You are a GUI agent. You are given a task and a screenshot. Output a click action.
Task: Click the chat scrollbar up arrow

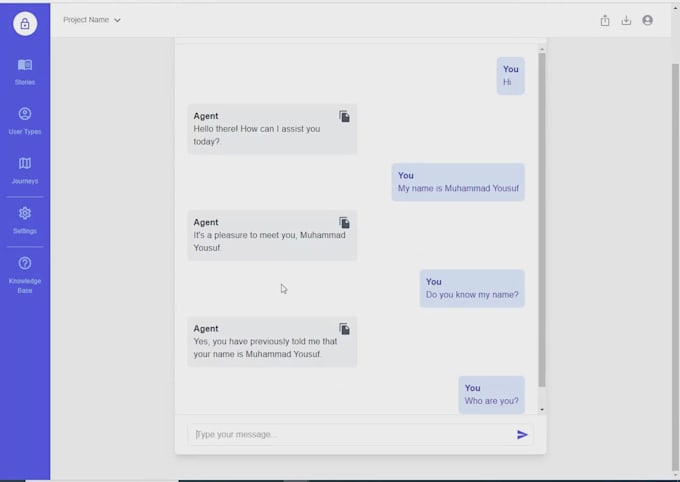[x=542, y=49]
